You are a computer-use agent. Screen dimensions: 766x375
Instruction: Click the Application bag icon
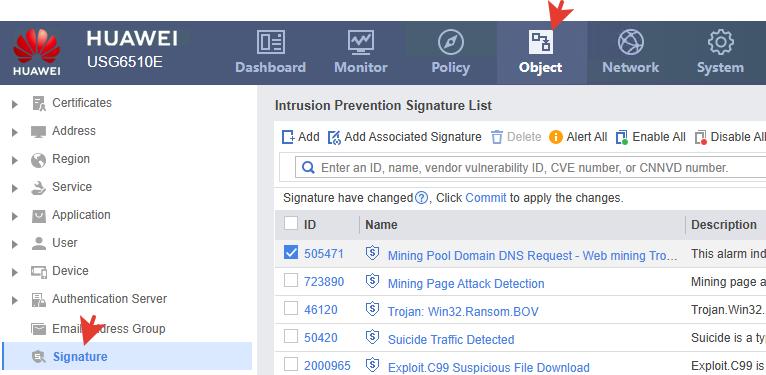point(39,216)
